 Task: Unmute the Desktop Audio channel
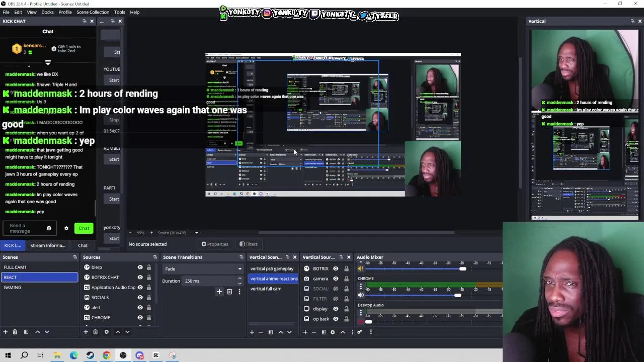pyautogui.click(x=361, y=322)
